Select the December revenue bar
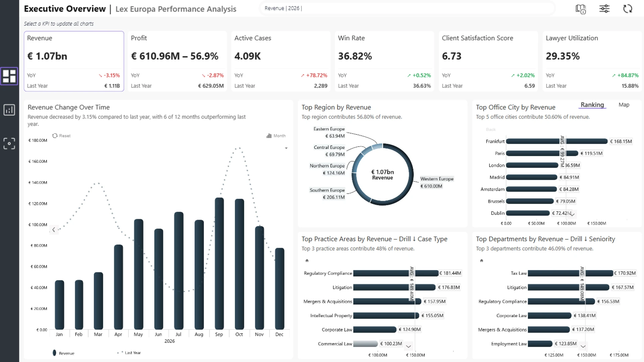Screen dimensions: 644x362 [x=280, y=289]
